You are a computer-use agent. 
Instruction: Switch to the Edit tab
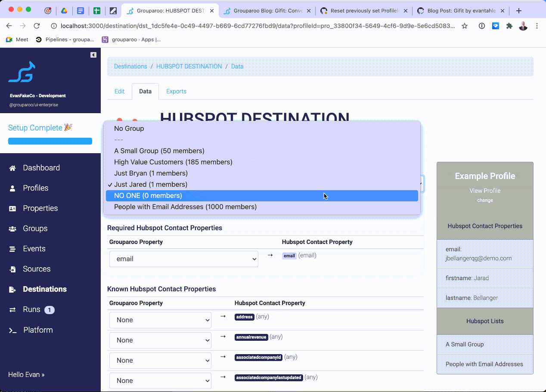coord(119,91)
